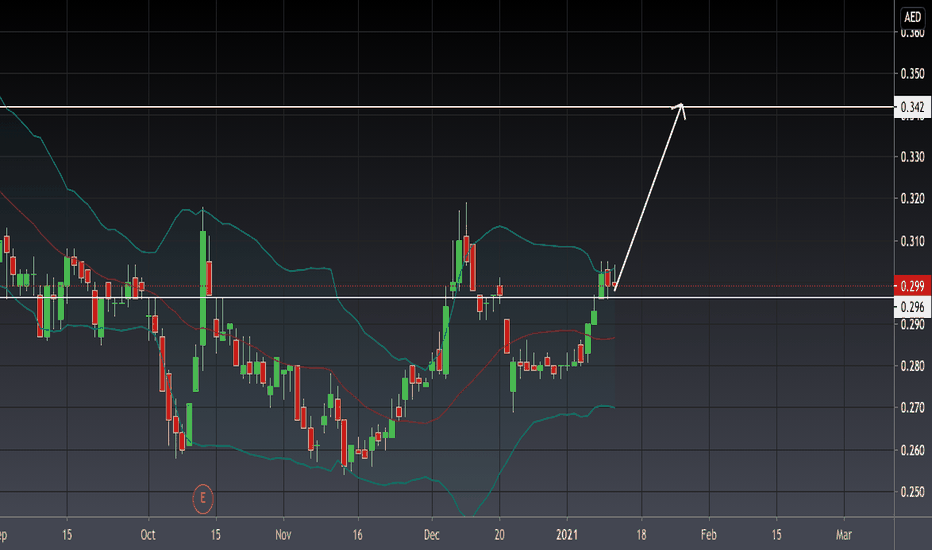This screenshot has height=550, width=932.
Task: Click the earnings 'E' marker icon
Action: (x=203, y=498)
